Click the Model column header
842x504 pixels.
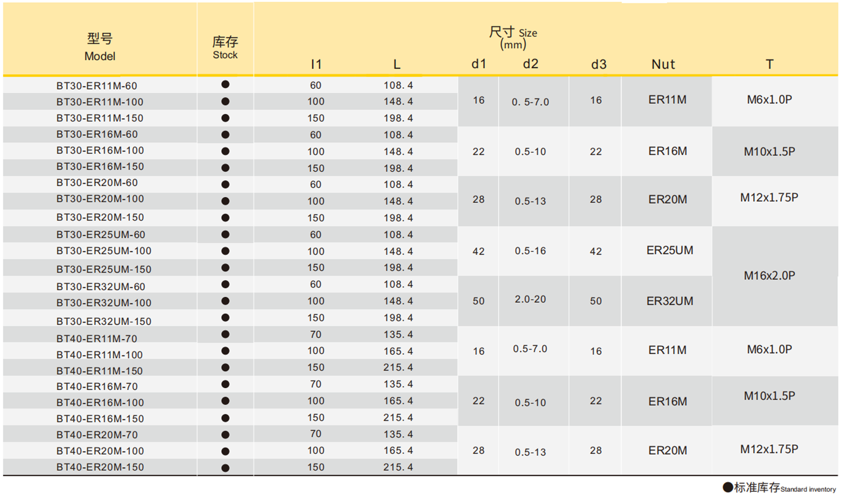point(99,47)
